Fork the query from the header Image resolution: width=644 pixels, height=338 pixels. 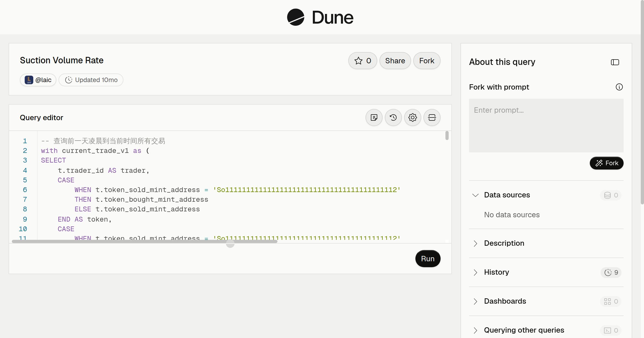click(x=427, y=61)
